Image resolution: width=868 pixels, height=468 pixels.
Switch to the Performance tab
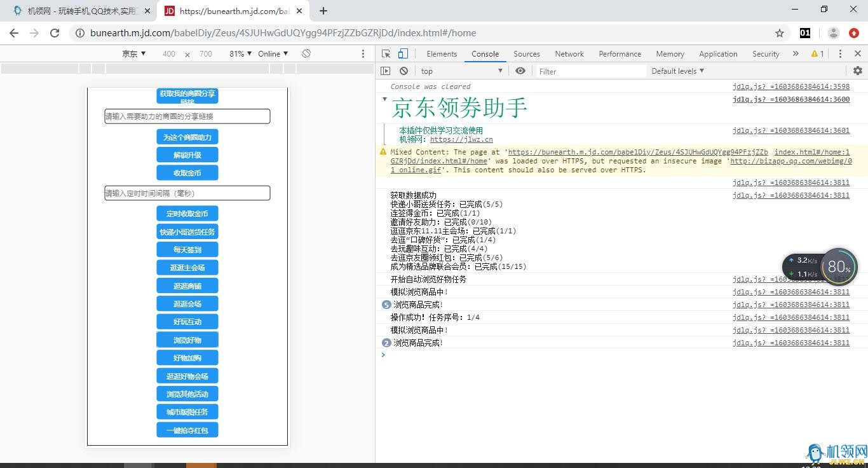click(620, 54)
